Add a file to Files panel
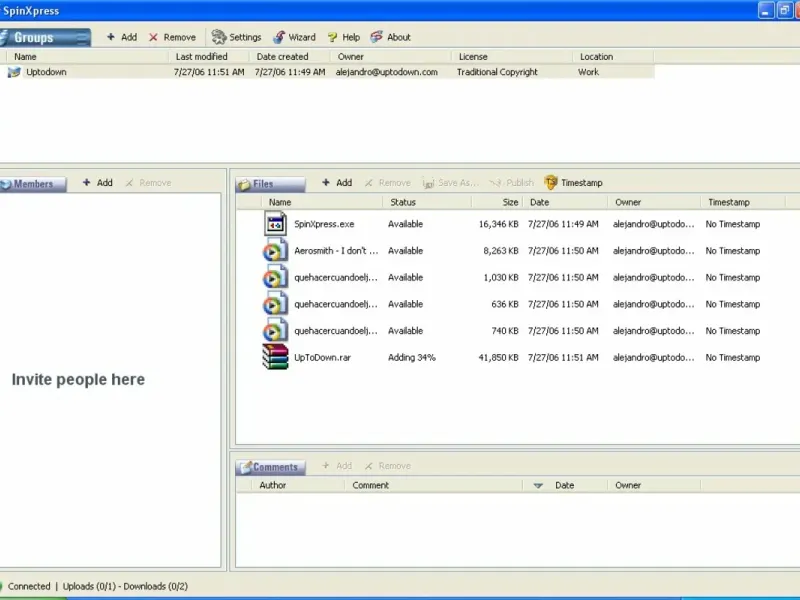This screenshot has height=600, width=800. point(336,183)
